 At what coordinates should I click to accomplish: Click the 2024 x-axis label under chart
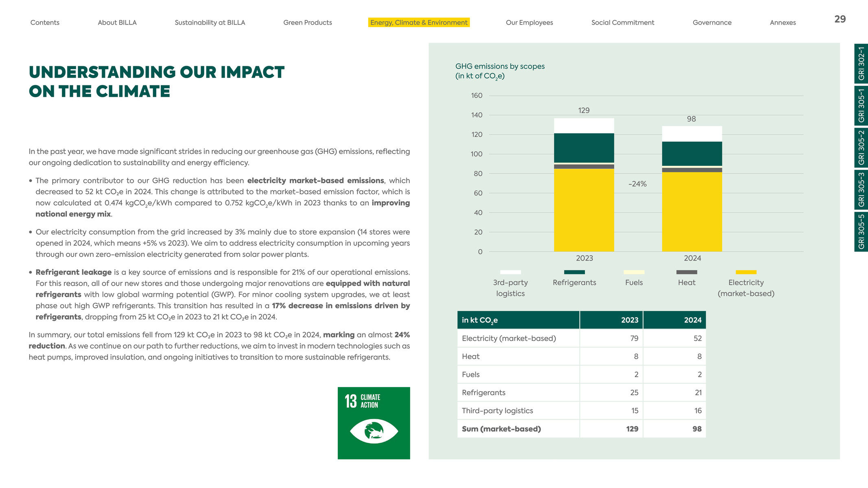[692, 258]
